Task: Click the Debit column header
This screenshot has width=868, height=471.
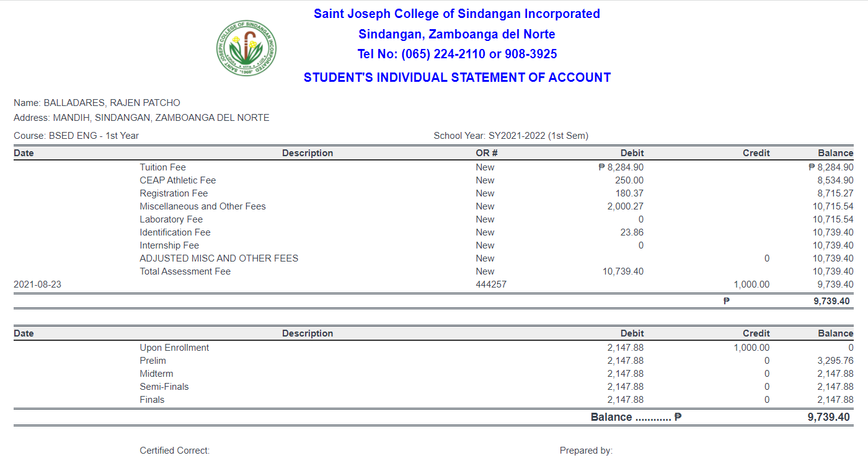Action: (633, 152)
